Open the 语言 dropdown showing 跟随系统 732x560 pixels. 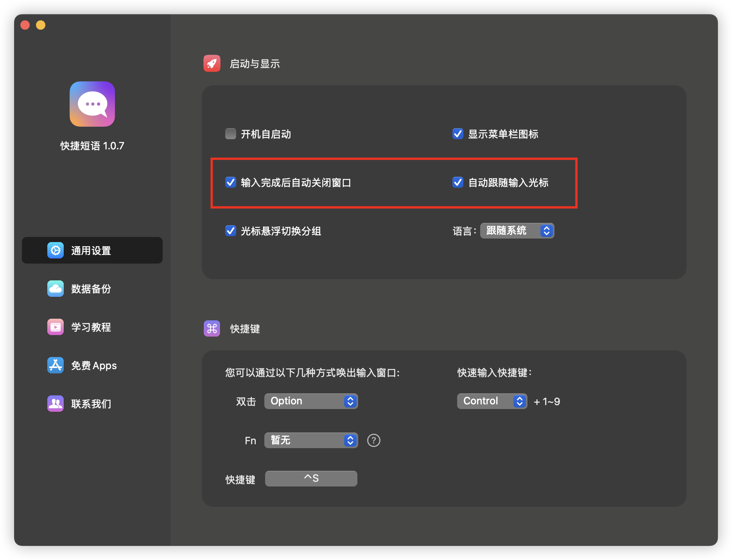[517, 231]
